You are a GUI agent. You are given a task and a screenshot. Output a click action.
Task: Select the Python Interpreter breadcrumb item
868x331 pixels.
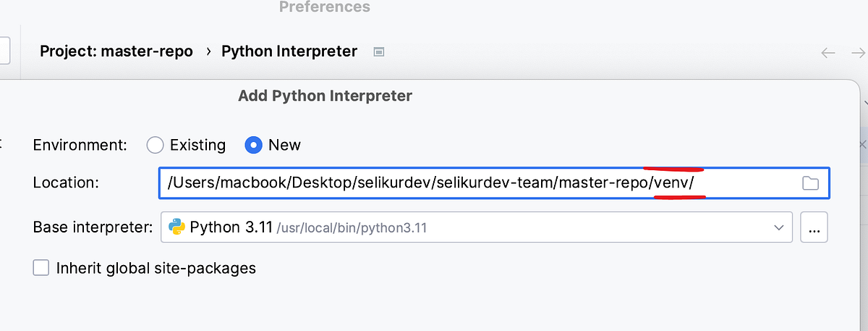[289, 52]
